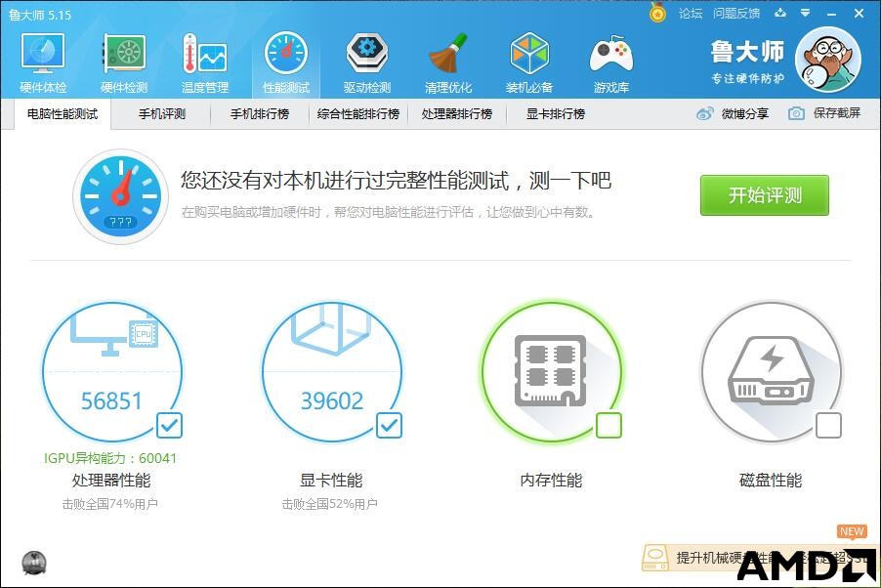
Task: Click the memory chip icon
Action: tap(551, 371)
